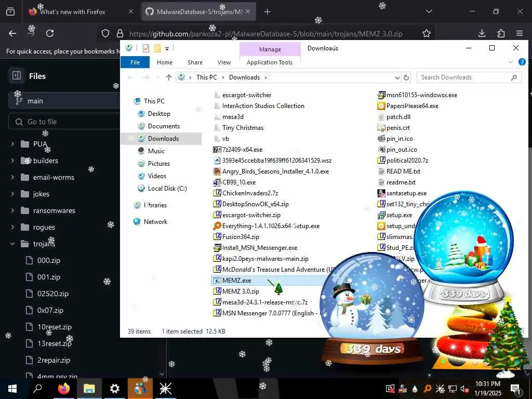This screenshot has width=532, height=399.
Task: Click the tracking protection shield icon
Action: point(105,33)
